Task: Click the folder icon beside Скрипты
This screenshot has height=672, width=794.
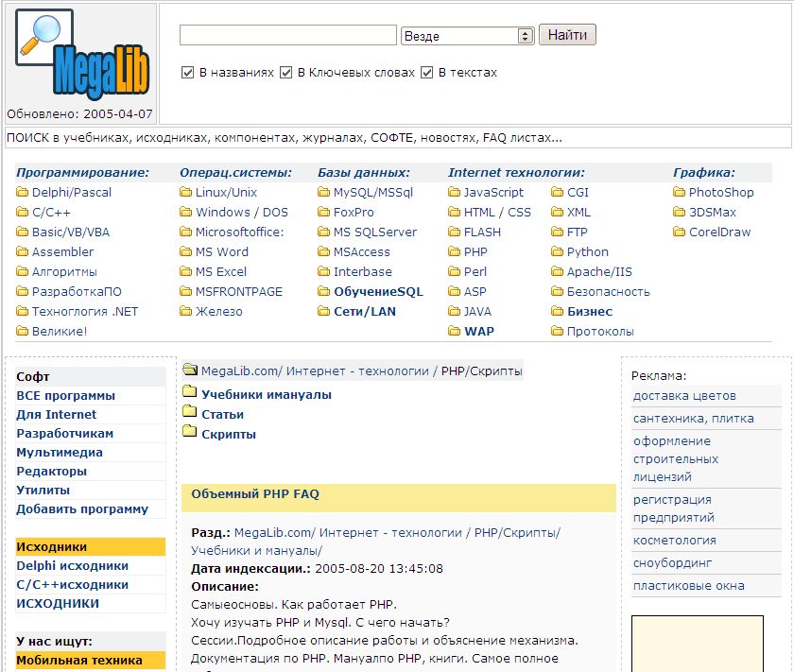Action: click(189, 434)
